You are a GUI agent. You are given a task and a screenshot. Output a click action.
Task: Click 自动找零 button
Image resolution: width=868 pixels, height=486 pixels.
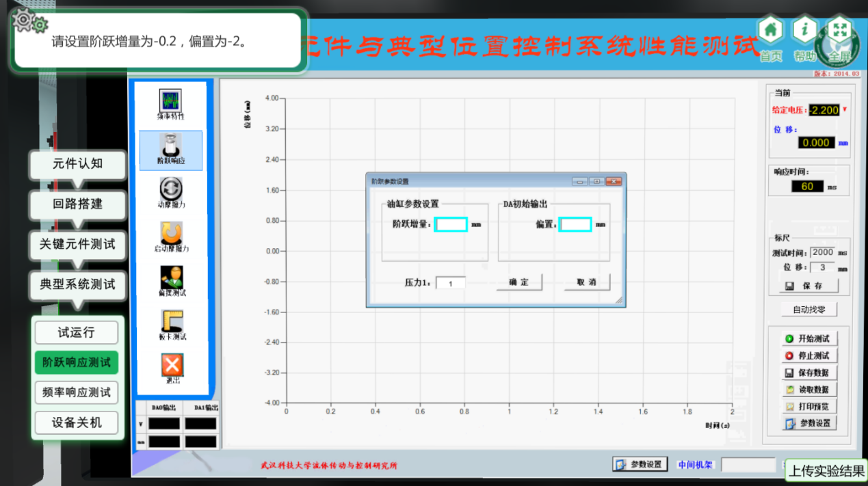point(808,310)
